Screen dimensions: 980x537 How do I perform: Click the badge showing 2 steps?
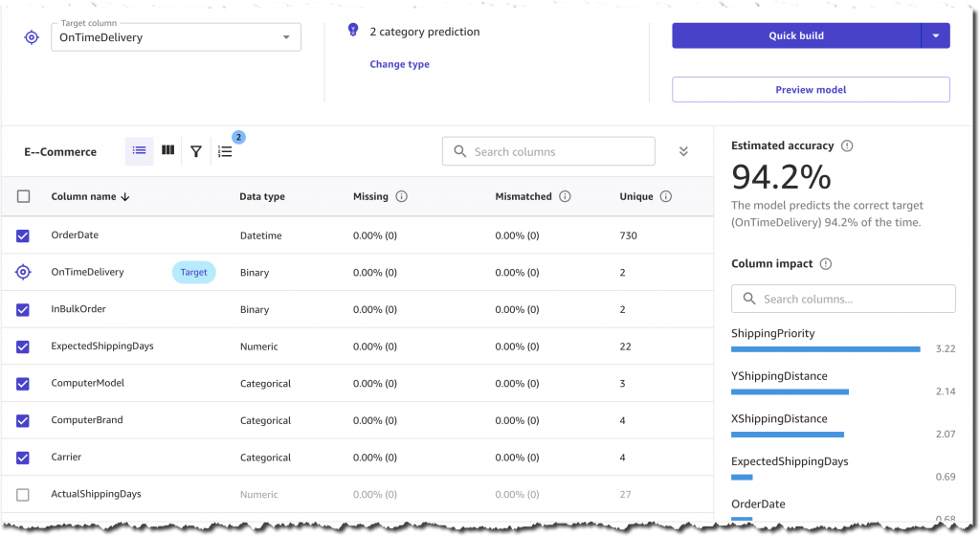pos(238,137)
